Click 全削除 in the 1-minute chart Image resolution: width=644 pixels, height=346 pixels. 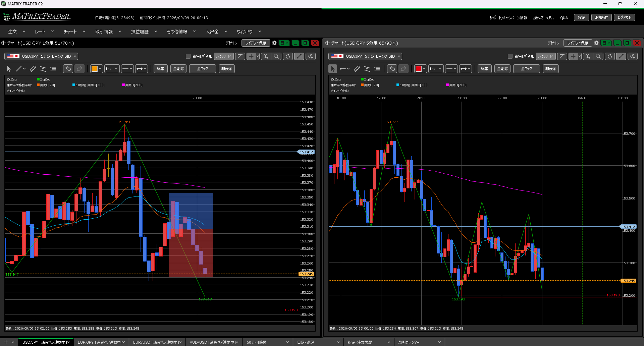[178, 69]
